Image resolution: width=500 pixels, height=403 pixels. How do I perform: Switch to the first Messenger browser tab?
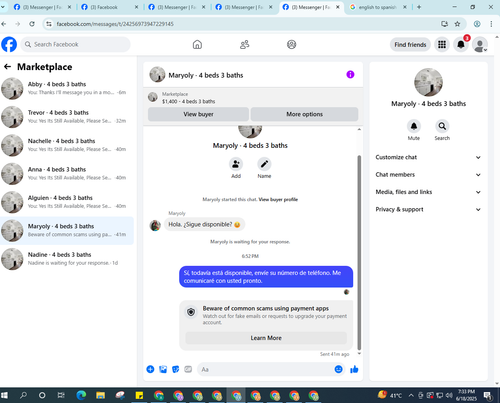[x=42, y=7]
